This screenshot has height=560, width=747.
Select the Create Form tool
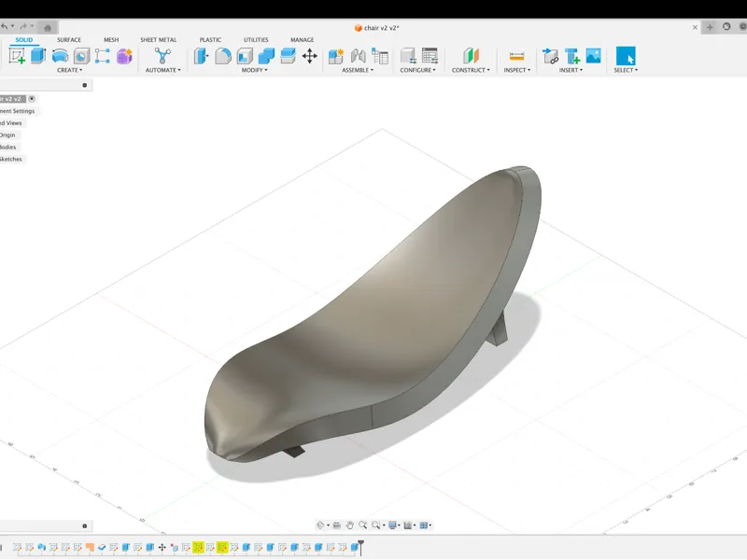(x=124, y=56)
